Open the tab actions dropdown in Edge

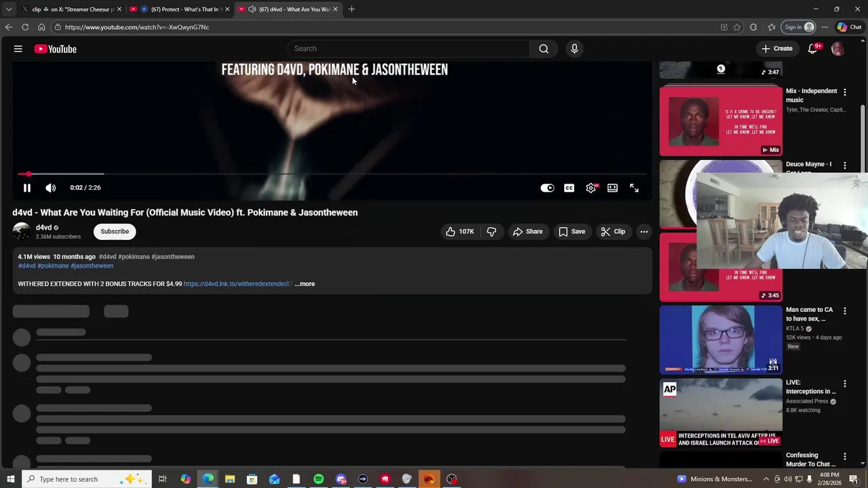(x=9, y=9)
